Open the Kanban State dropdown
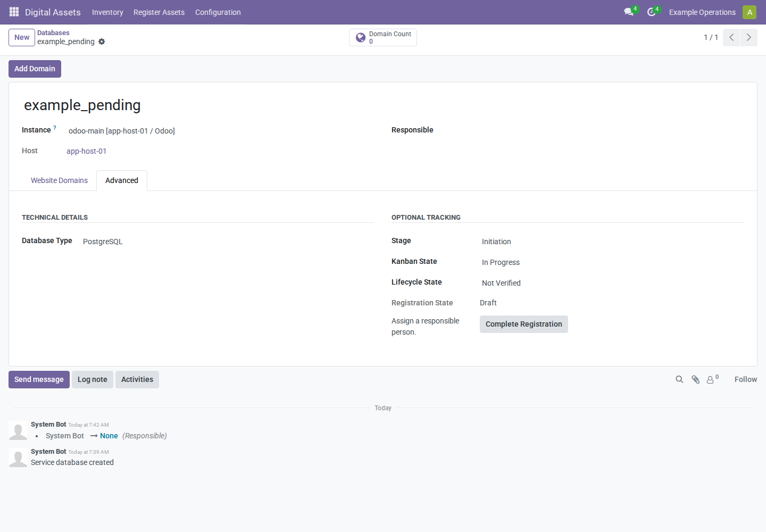 tap(612, 262)
